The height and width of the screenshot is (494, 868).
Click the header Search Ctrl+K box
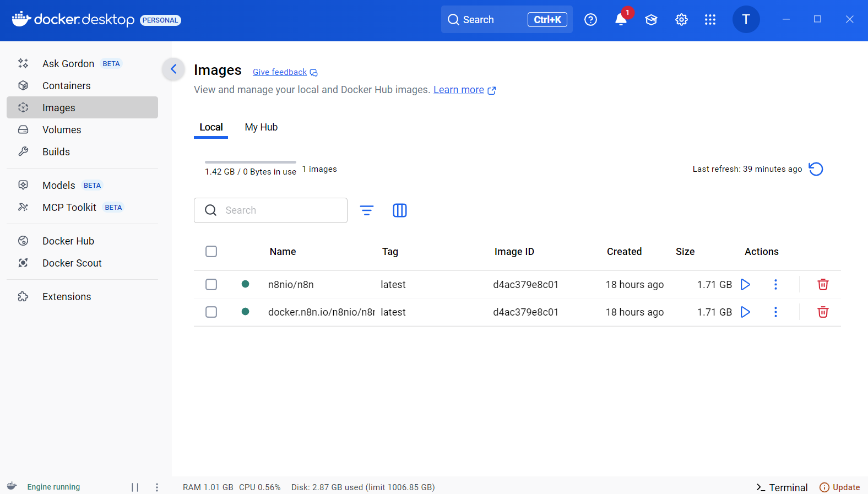pos(507,20)
